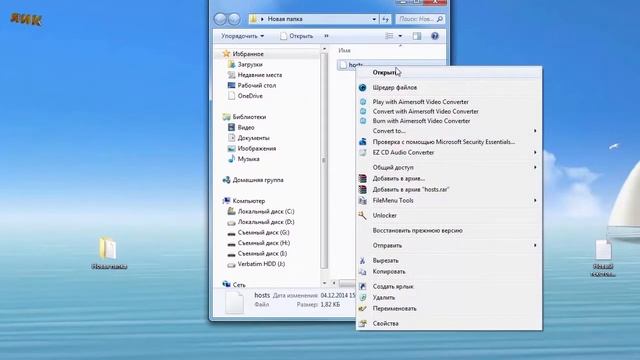640x360 pixels.
Task: Click the FileMenu Tools icon
Action: [x=362, y=200]
